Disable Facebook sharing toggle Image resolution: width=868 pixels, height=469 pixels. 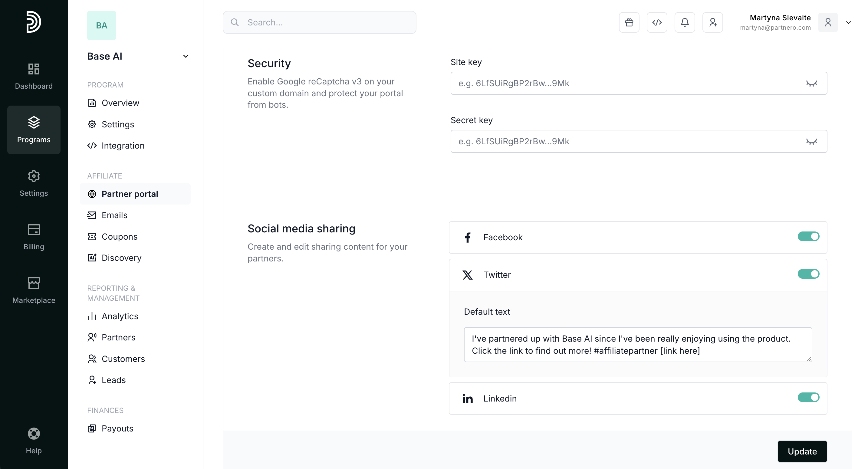click(808, 237)
